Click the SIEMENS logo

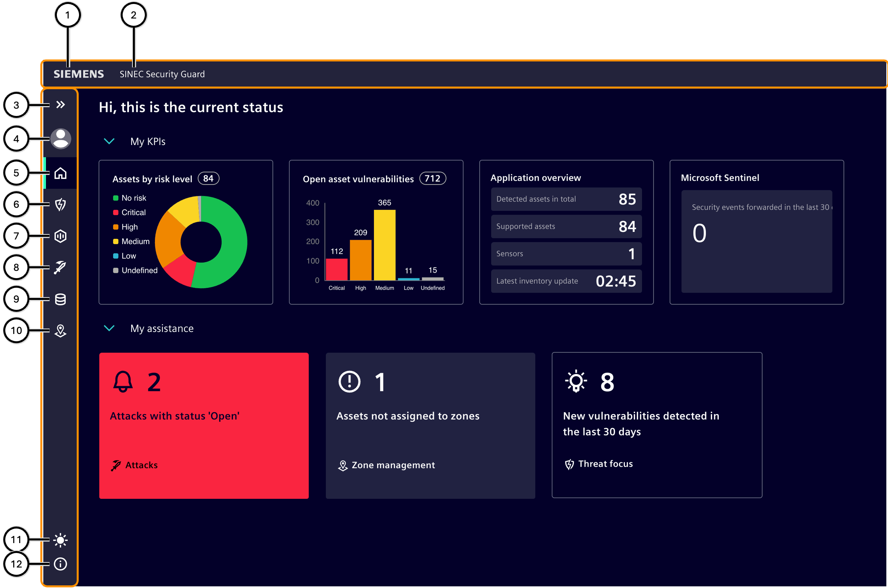[78, 74]
